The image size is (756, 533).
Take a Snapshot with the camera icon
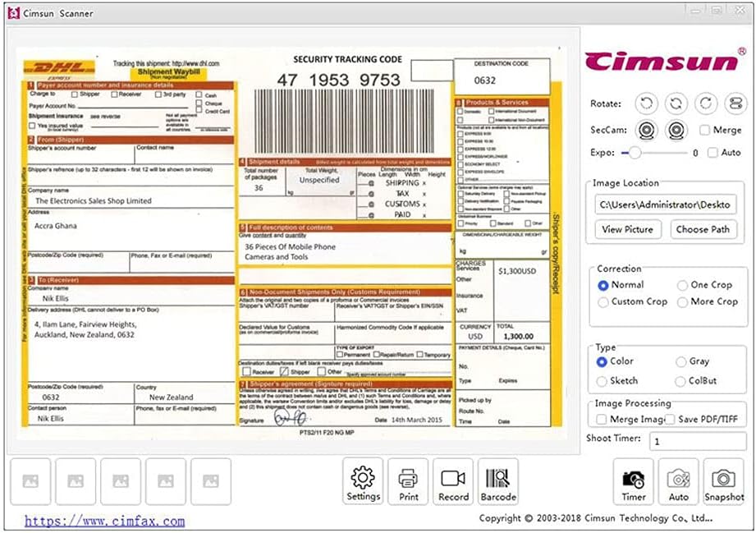[723, 482]
